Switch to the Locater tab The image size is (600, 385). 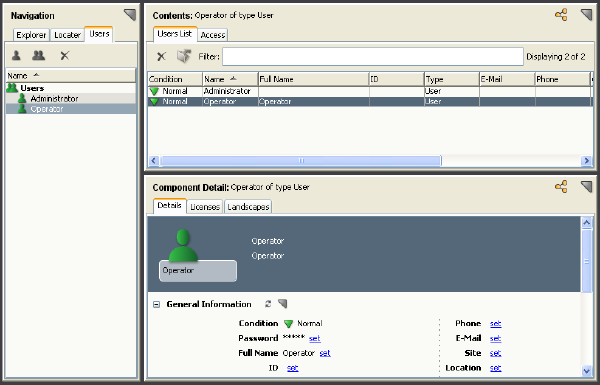click(x=67, y=35)
